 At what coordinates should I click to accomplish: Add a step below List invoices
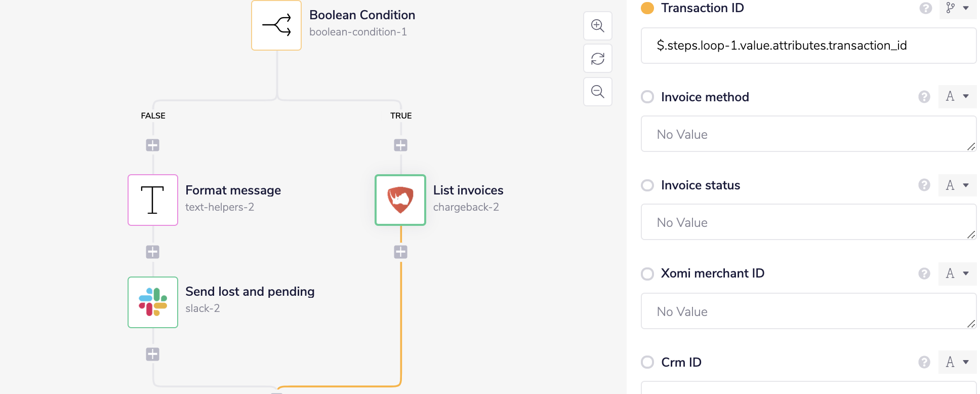coord(401,252)
